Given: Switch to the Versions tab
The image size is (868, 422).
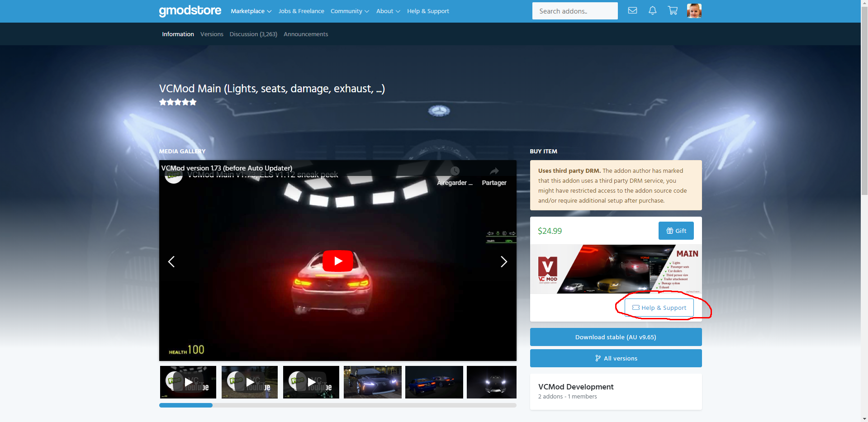Looking at the screenshot, I should tap(212, 34).
